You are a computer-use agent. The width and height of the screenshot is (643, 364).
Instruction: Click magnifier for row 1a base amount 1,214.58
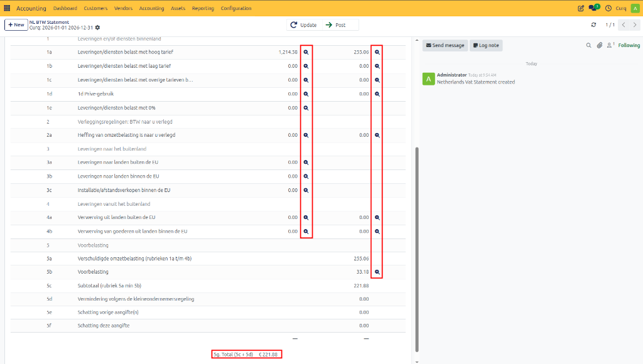coord(306,52)
